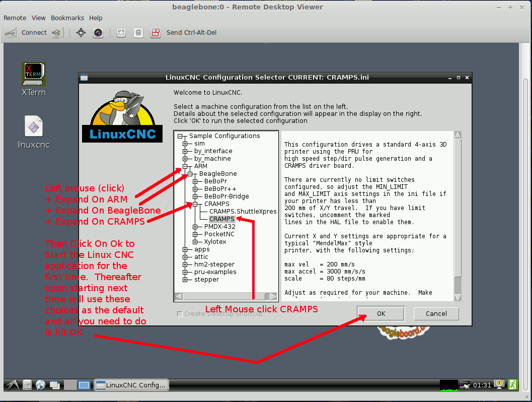Expand the by_interface tree node

tap(185, 151)
